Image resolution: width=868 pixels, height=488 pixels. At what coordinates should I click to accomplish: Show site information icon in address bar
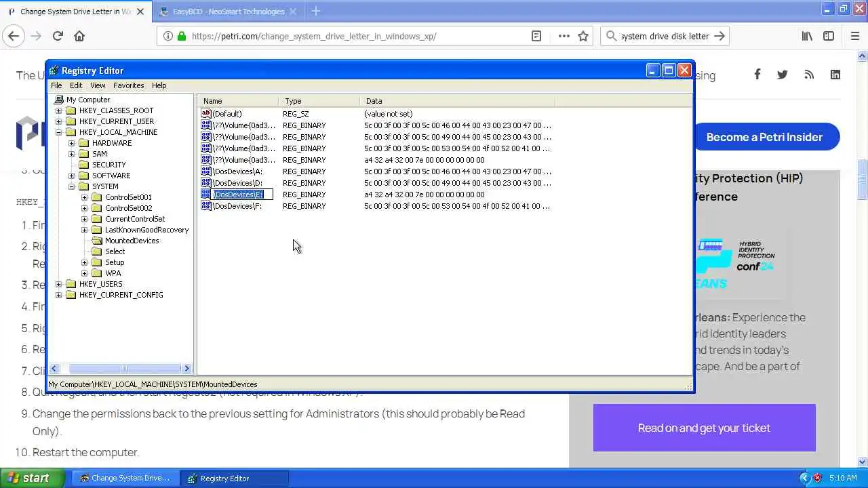[x=168, y=36]
